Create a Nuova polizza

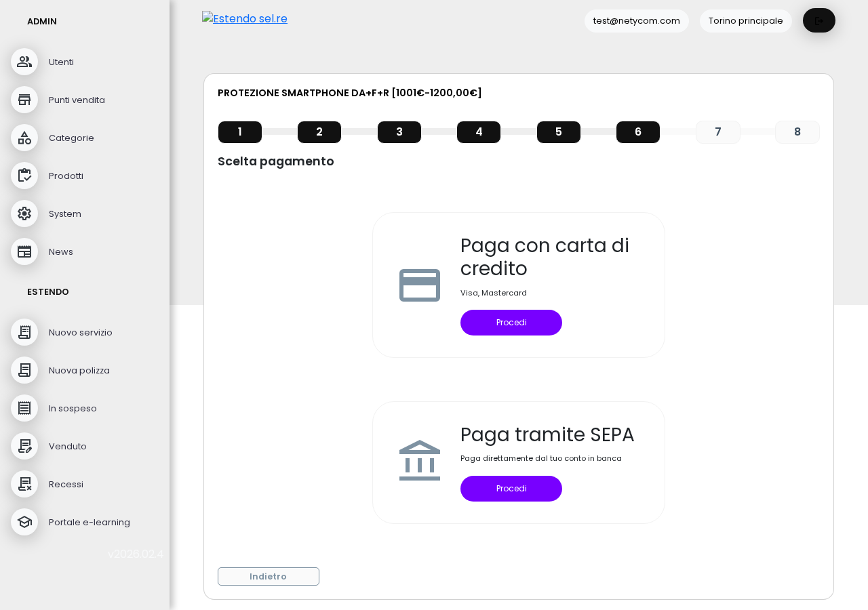(79, 370)
